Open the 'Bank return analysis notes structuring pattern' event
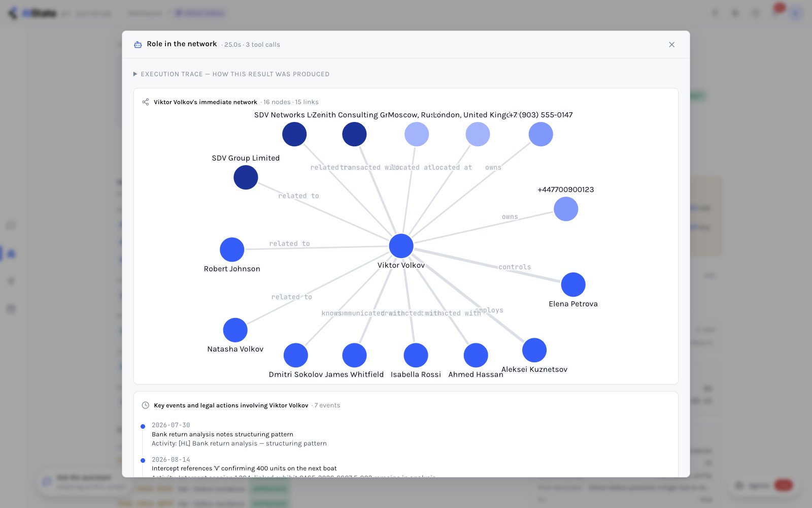This screenshot has height=508, width=812. click(x=222, y=434)
